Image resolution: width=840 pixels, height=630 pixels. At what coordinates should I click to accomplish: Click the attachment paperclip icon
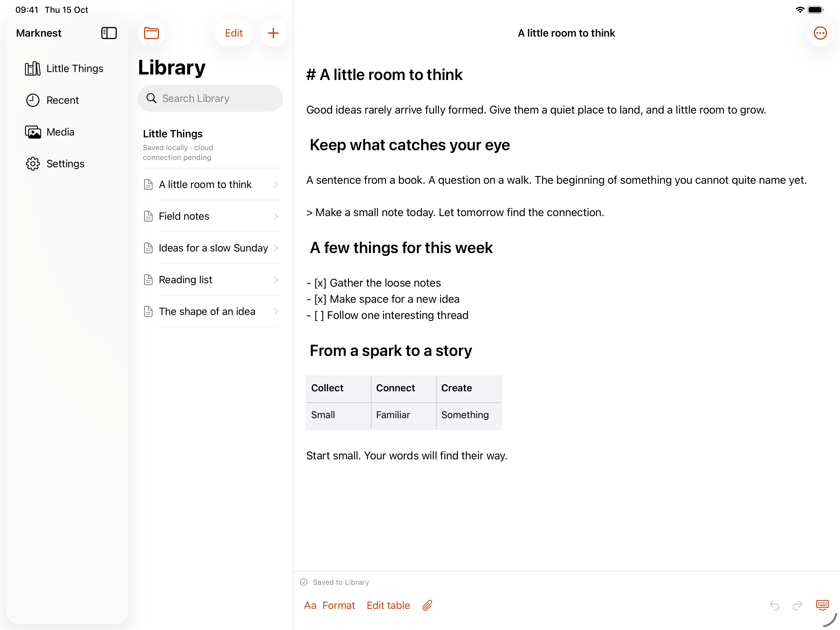(427, 605)
